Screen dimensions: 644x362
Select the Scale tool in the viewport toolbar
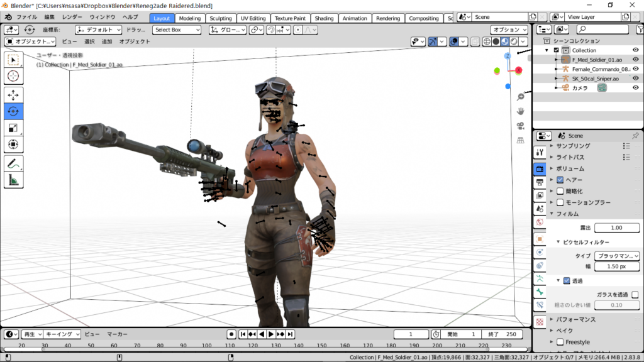click(14, 128)
